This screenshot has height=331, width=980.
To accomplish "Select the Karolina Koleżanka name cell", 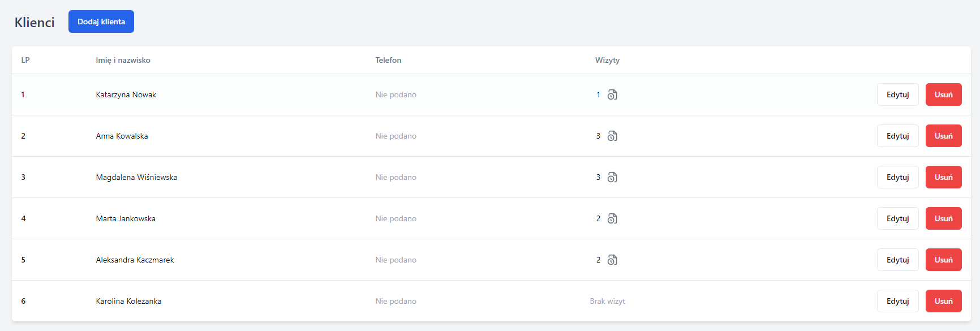I will coord(128,301).
